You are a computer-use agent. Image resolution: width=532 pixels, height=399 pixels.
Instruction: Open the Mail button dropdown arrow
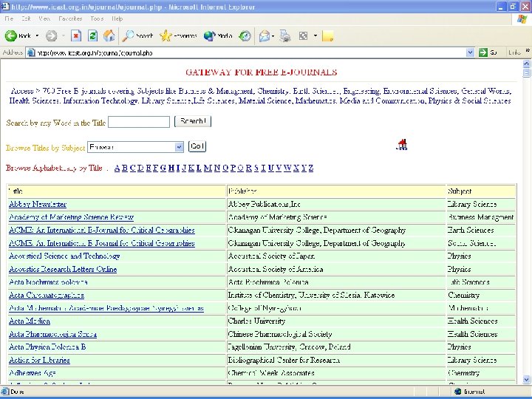(x=273, y=35)
